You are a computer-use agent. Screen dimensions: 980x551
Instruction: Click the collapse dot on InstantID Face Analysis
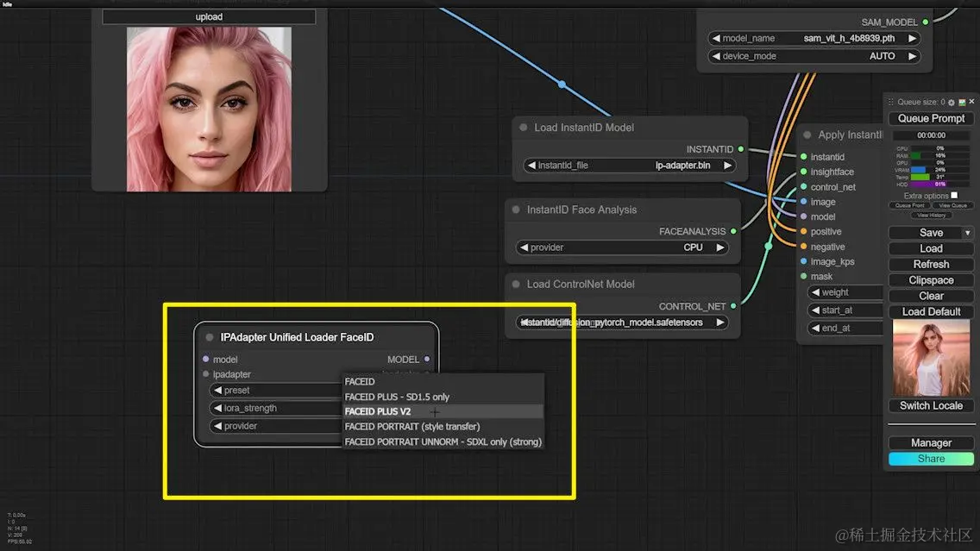[x=516, y=210]
